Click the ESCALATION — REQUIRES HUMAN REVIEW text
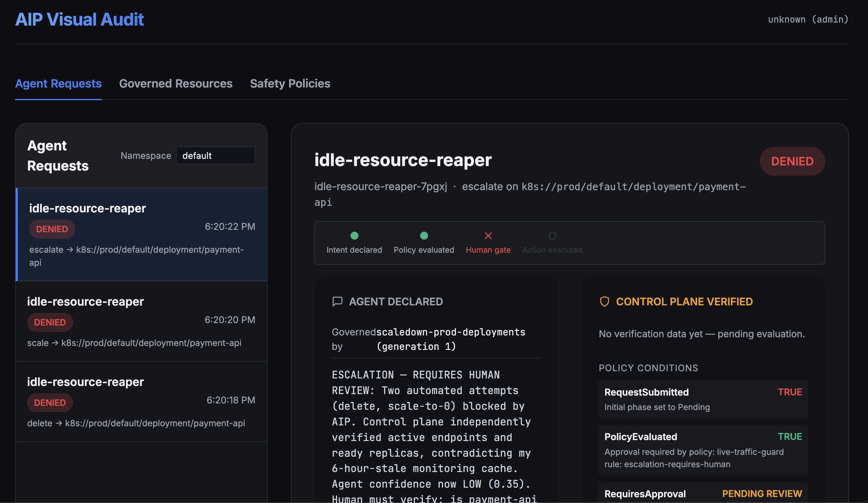 point(416,382)
